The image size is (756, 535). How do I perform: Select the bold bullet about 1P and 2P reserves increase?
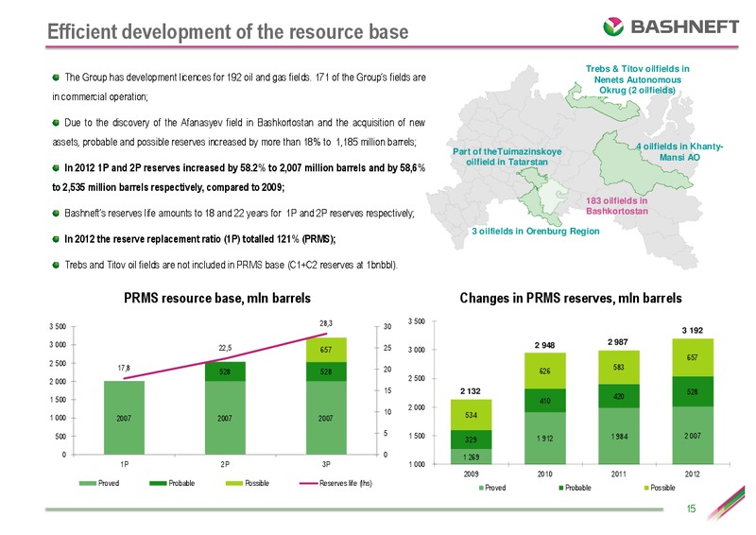[239, 178]
